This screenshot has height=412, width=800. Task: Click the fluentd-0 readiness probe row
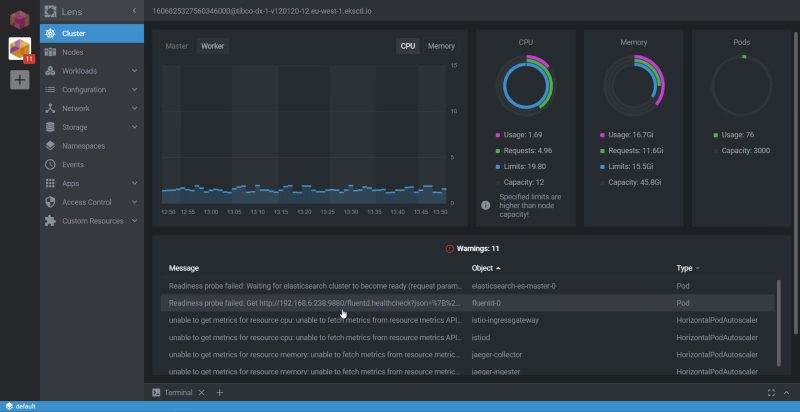[x=467, y=303]
